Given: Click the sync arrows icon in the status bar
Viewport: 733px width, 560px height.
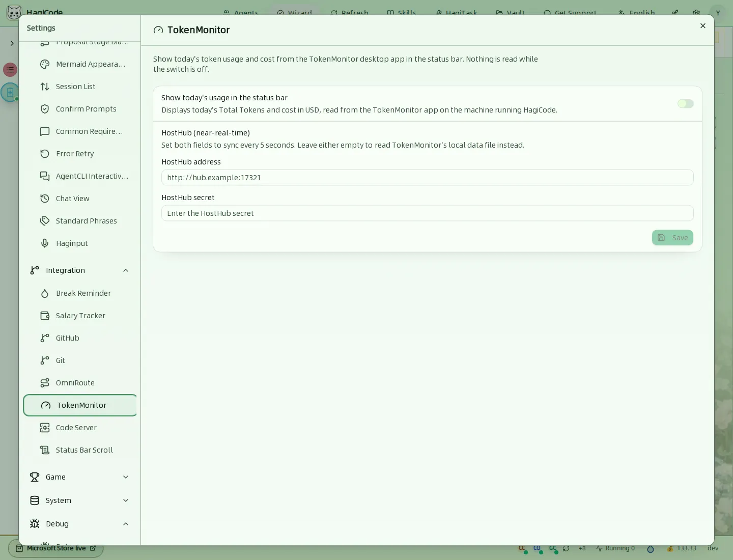Looking at the screenshot, I should pyautogui.click(x=566, y=548).
